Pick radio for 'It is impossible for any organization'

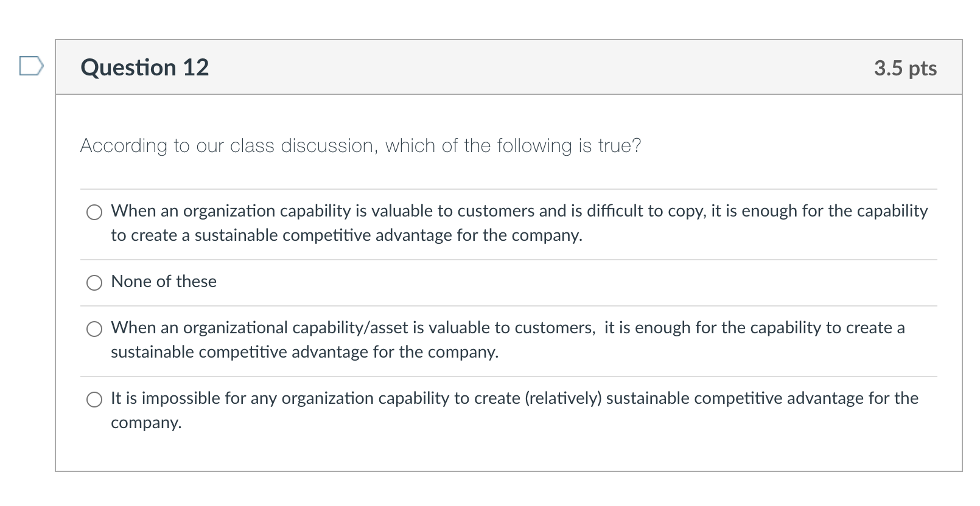[94, 400]
